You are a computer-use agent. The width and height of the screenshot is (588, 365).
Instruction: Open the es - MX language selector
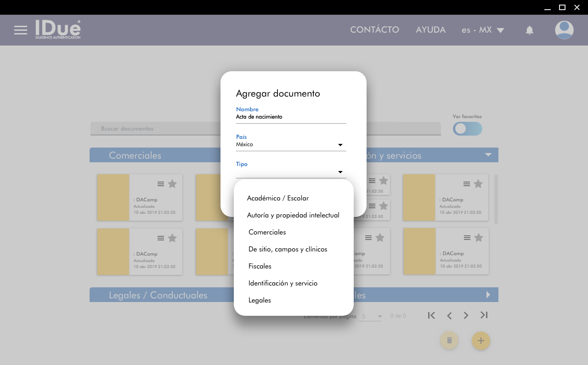pyautogui.click(x=482, y=30)
